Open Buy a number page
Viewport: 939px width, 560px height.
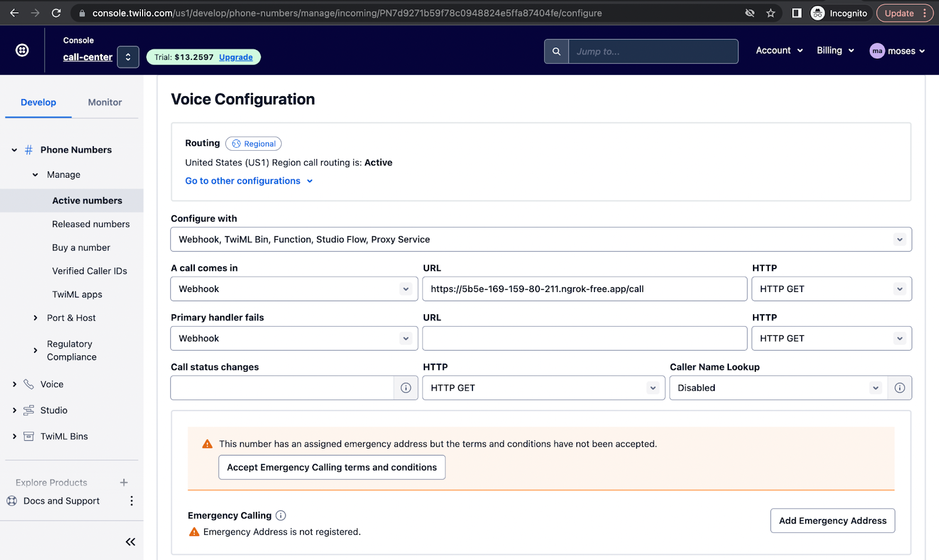(x=81, y=247)
